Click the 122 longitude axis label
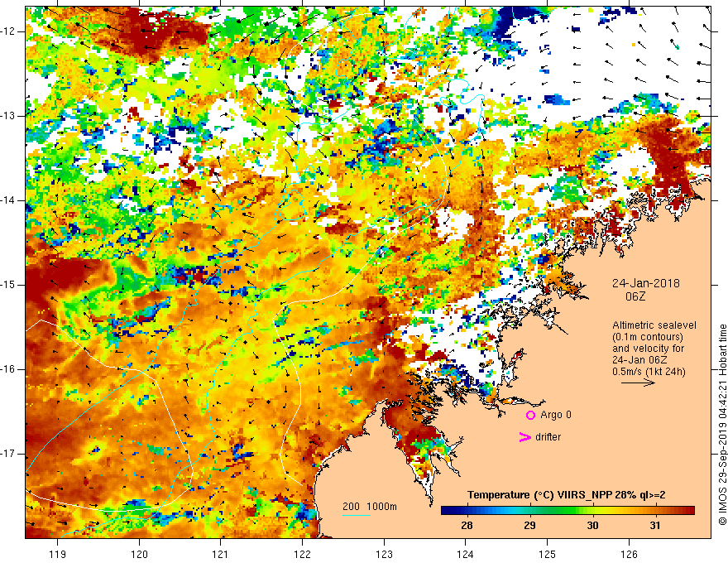 click(302, 554)
